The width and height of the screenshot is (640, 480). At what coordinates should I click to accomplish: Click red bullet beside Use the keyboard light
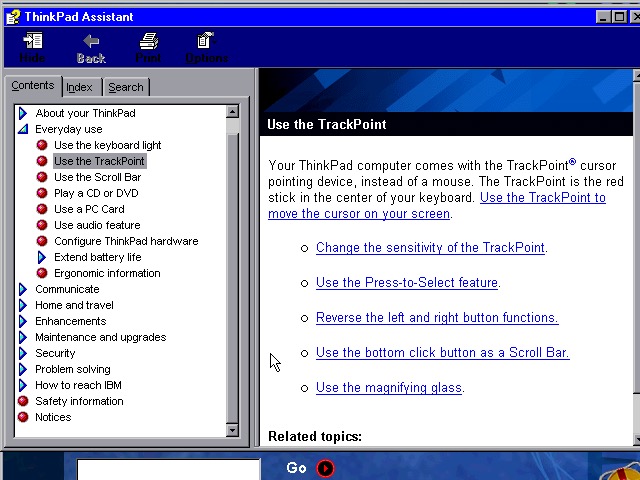tap(42, 145)
